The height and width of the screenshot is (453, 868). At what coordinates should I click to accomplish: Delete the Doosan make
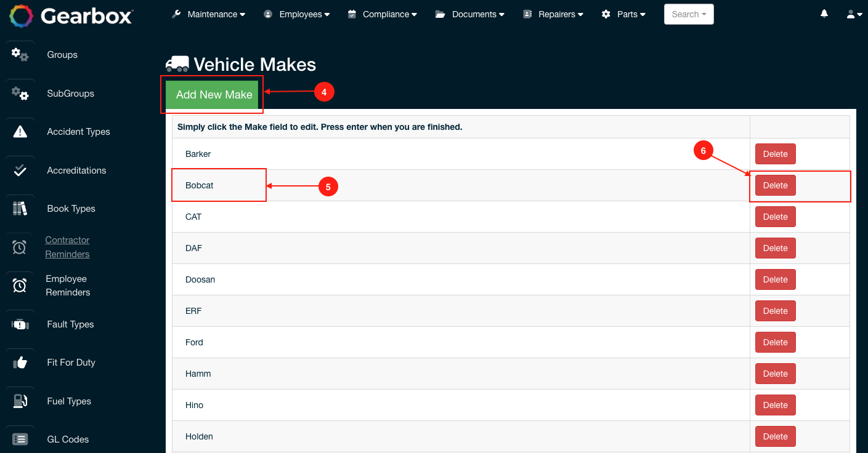pos(776,279)
